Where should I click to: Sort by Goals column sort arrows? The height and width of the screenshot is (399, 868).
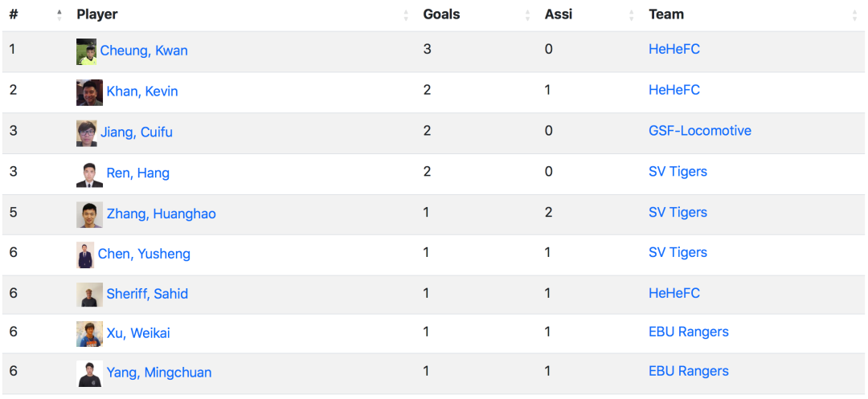click(527, 15)
